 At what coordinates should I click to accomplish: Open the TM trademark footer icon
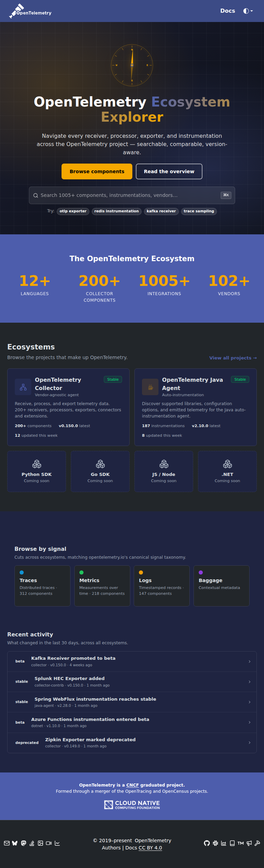241,843
